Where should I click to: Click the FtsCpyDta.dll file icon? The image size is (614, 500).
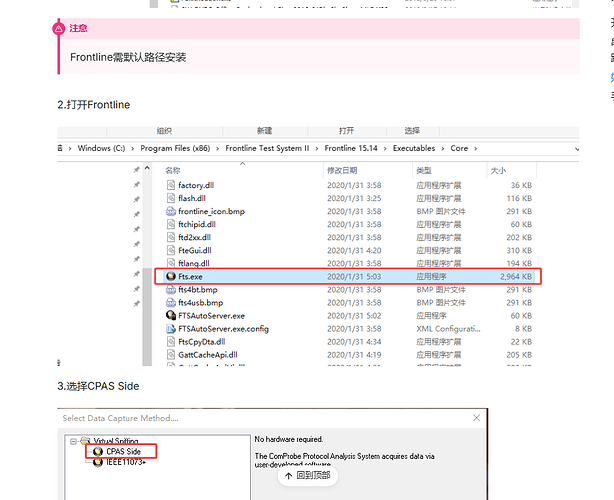click(x=171, y=342)
